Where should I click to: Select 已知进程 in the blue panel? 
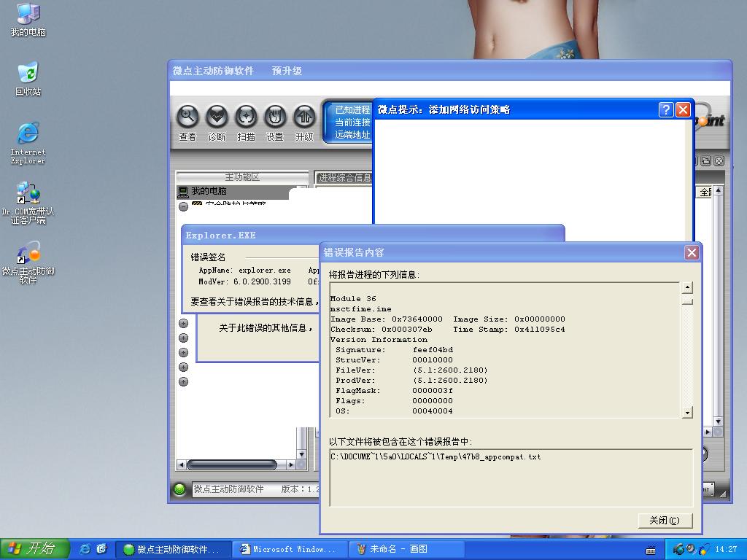[352, 110]
